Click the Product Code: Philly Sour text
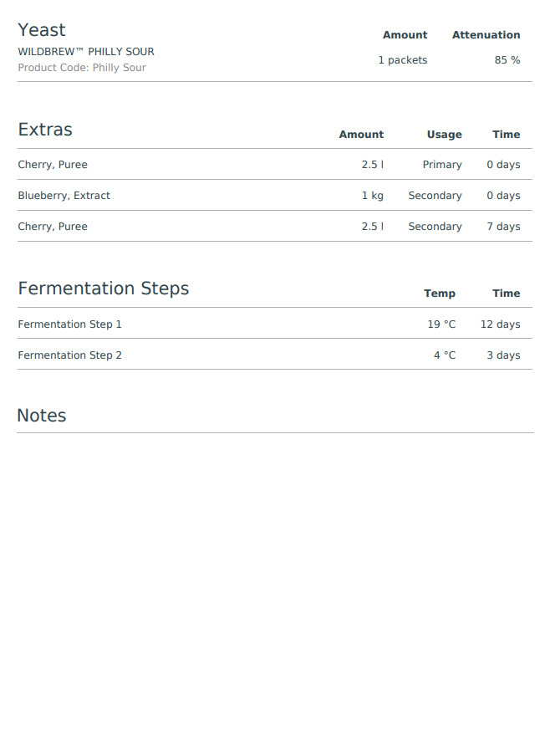The height and width of the screenshot is (756, 550). point(82,68)
